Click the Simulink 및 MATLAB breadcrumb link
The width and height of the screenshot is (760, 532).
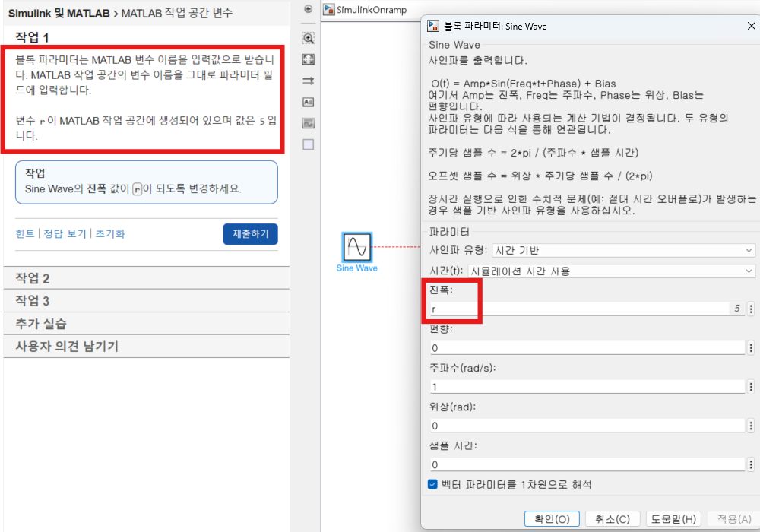[59, 13]
